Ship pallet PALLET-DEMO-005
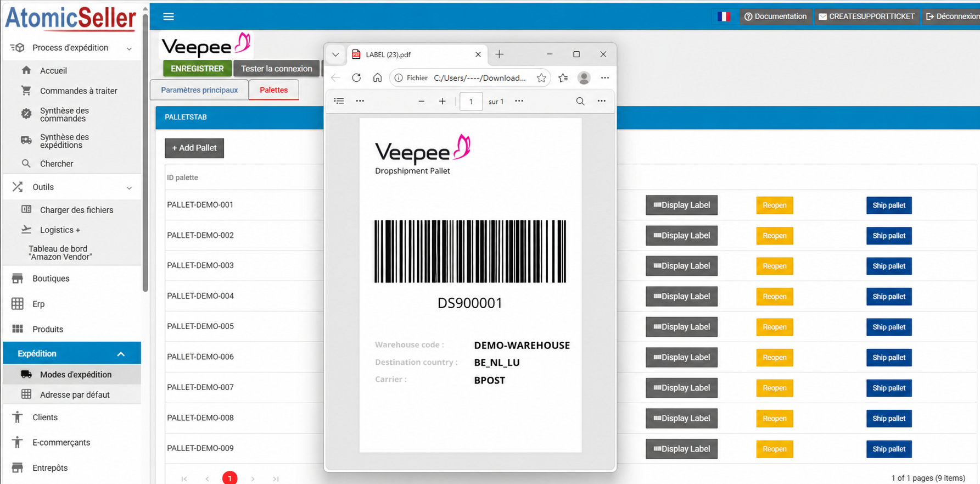The image size is (980, 484). tap(889, 327)
